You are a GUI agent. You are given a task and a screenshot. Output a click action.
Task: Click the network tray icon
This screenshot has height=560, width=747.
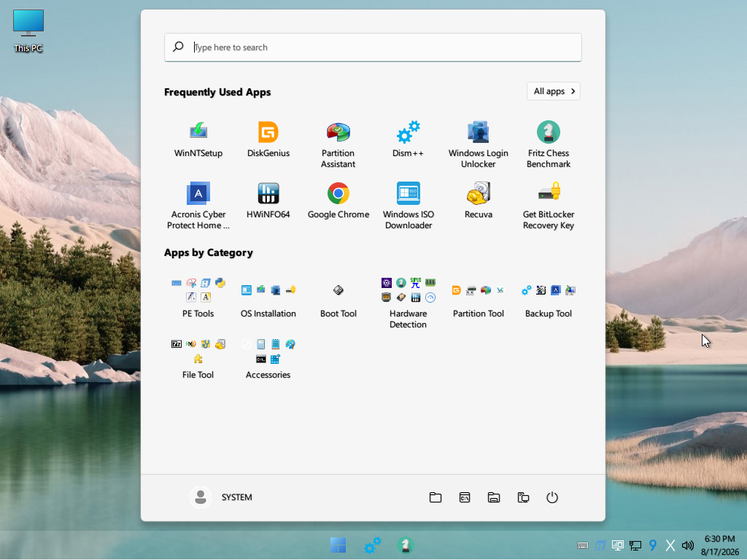pos(635,545)
